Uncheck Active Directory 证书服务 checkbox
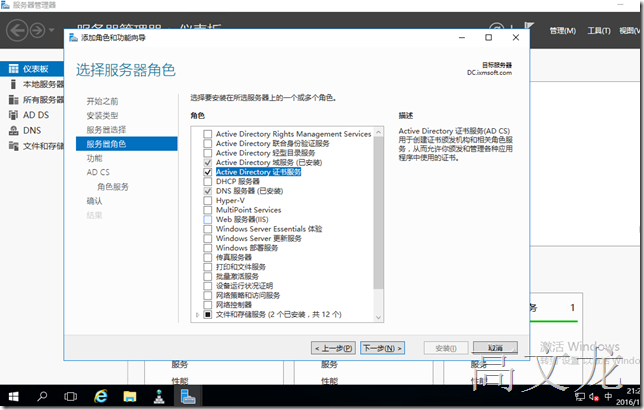Image resolution: width=644 pixels, height=410 pixels. pyautogui.click(x=208, y=172)
